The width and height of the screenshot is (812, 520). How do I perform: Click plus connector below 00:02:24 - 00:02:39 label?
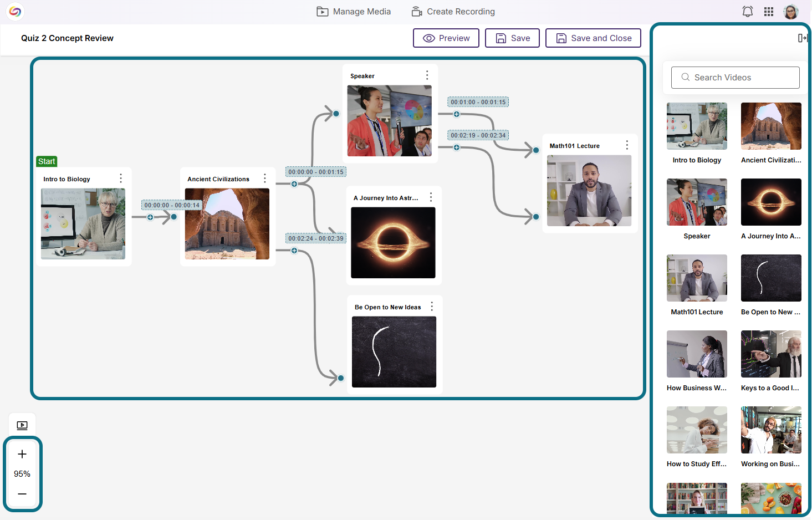(294, 251)
